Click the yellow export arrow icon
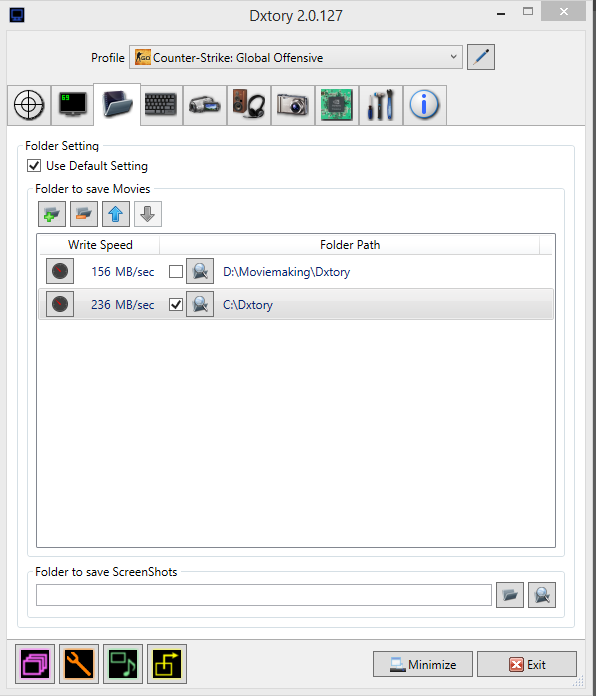The image size is (596, 696). point(167,664)
